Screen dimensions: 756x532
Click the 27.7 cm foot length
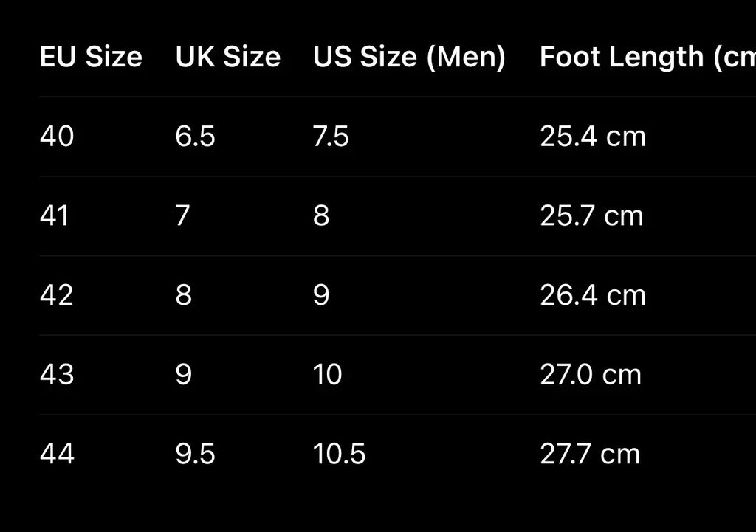(x=589, y=454)
